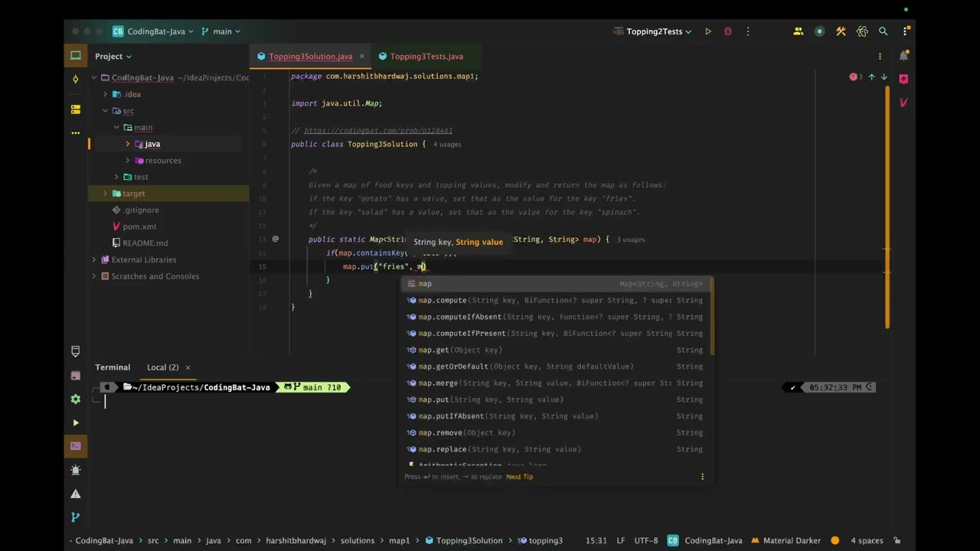Screen dimensions: 980x551
Task: Open the Topping2Tests run configuration dropdown
Action: coord(658,31)
